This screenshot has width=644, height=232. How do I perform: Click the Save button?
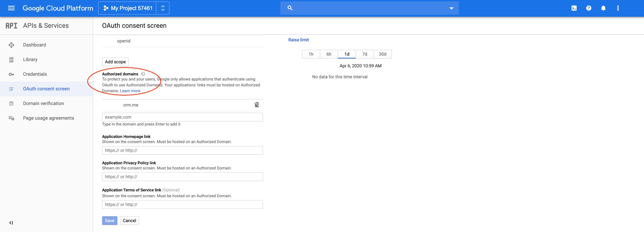110,221
